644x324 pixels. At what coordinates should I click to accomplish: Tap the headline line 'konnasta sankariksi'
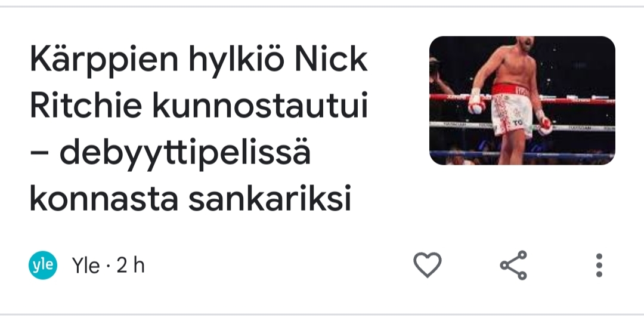(190, 200)
